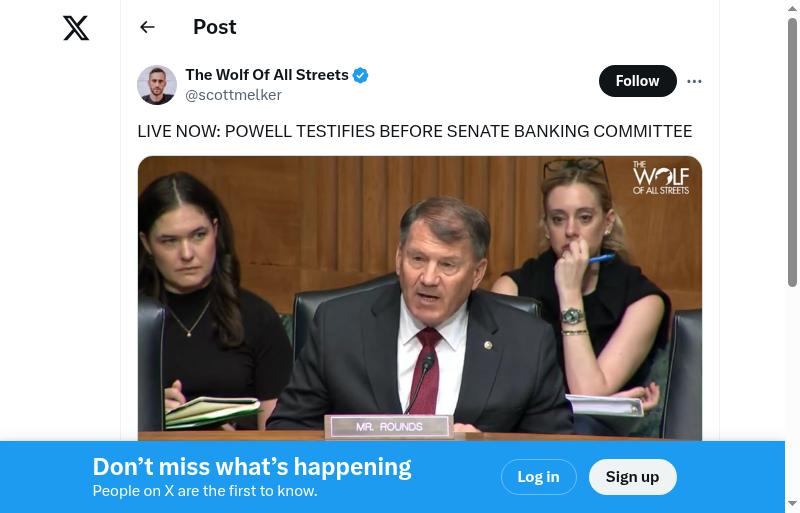Click the LIVE NOW post text
This screenshot has height=513, width=800.
[414, 131]
